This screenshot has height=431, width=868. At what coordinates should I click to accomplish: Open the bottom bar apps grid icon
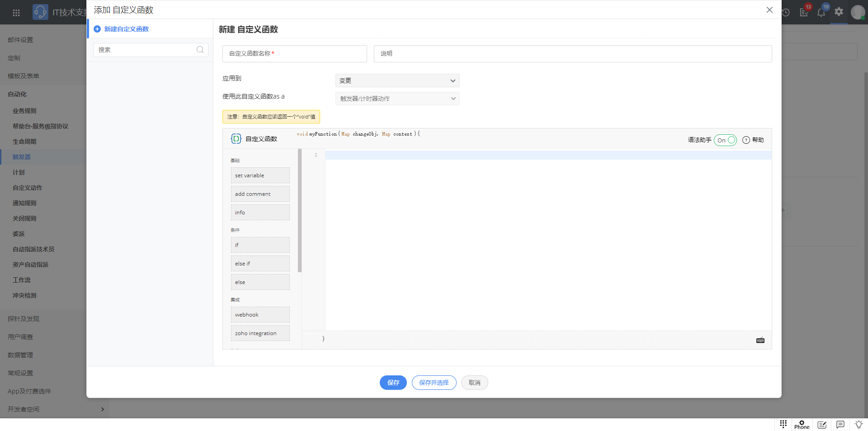pyautogui.click(x=783, y=424)
